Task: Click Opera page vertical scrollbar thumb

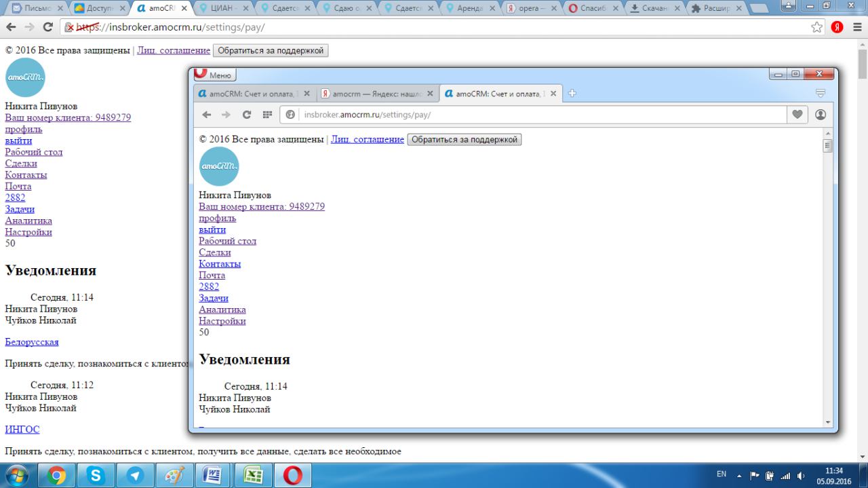Action: click(827, 146)
